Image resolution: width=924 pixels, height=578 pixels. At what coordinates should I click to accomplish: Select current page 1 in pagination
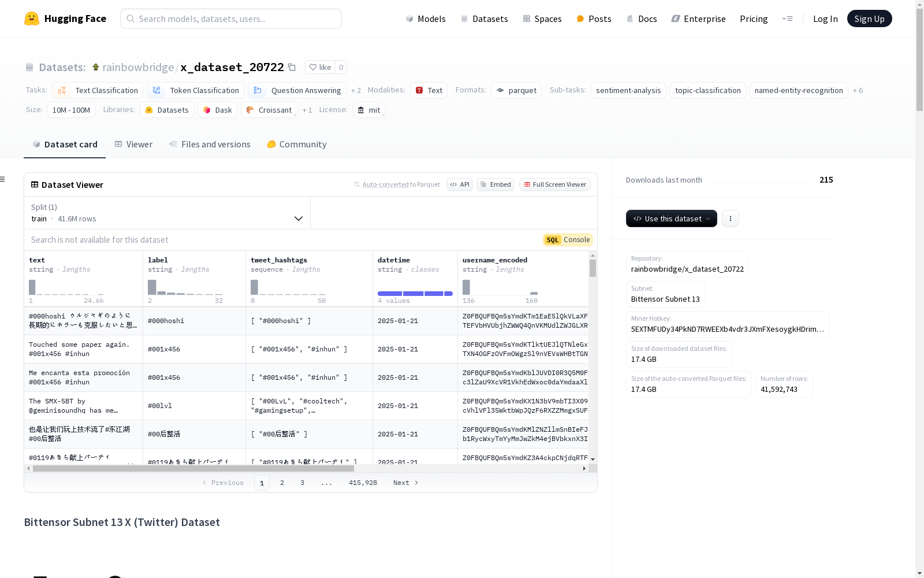(262, 483)
